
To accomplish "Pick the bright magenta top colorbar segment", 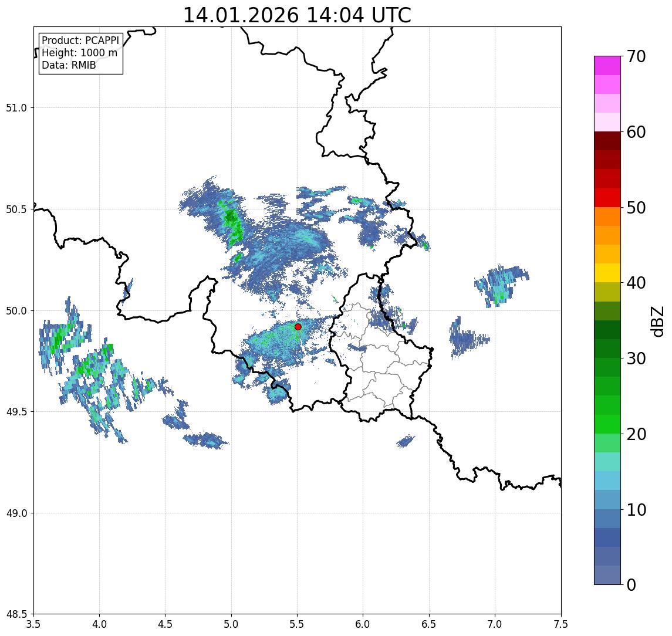I will pos(607,66).
